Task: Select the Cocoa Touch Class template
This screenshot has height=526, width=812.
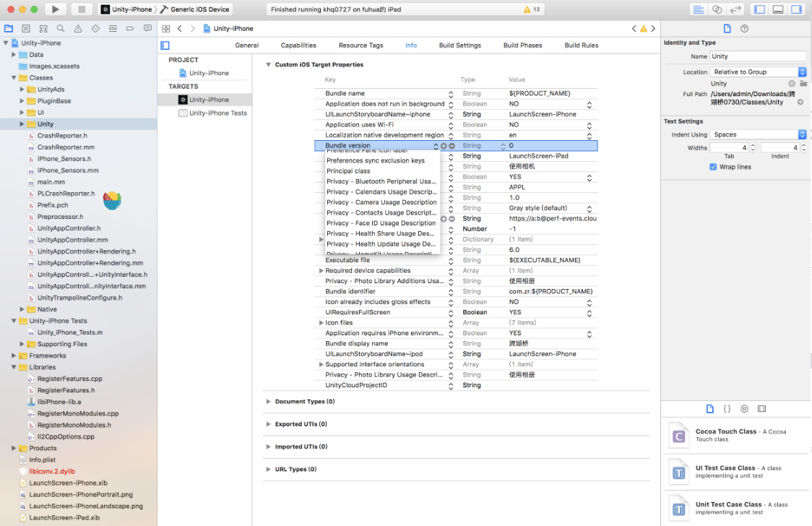Action: tap(736, 436)
